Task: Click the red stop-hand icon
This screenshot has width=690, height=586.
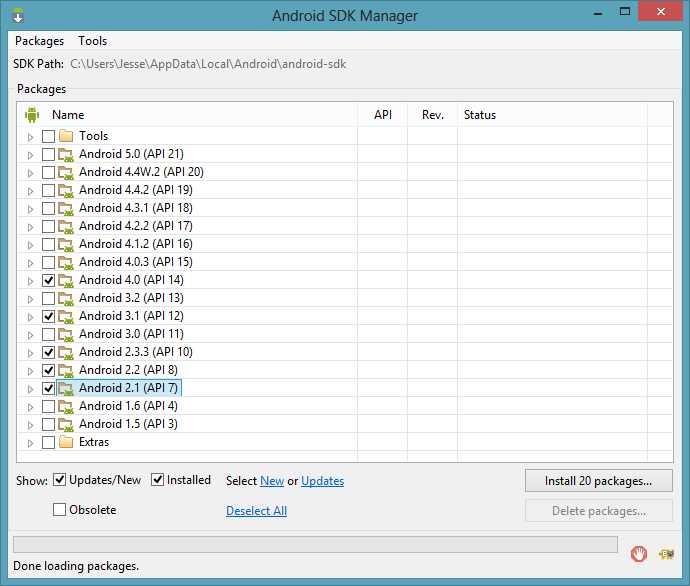Action: [x=639, y=553]
